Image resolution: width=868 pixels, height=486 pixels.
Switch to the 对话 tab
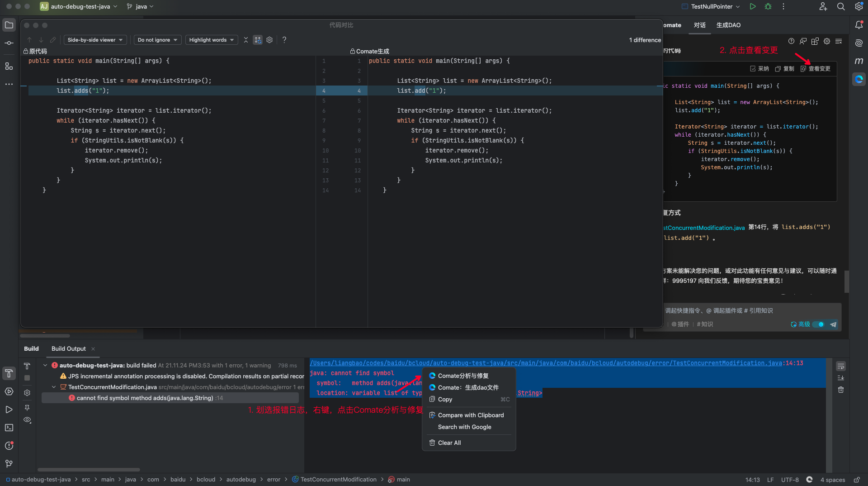click(x=700, y=25)
